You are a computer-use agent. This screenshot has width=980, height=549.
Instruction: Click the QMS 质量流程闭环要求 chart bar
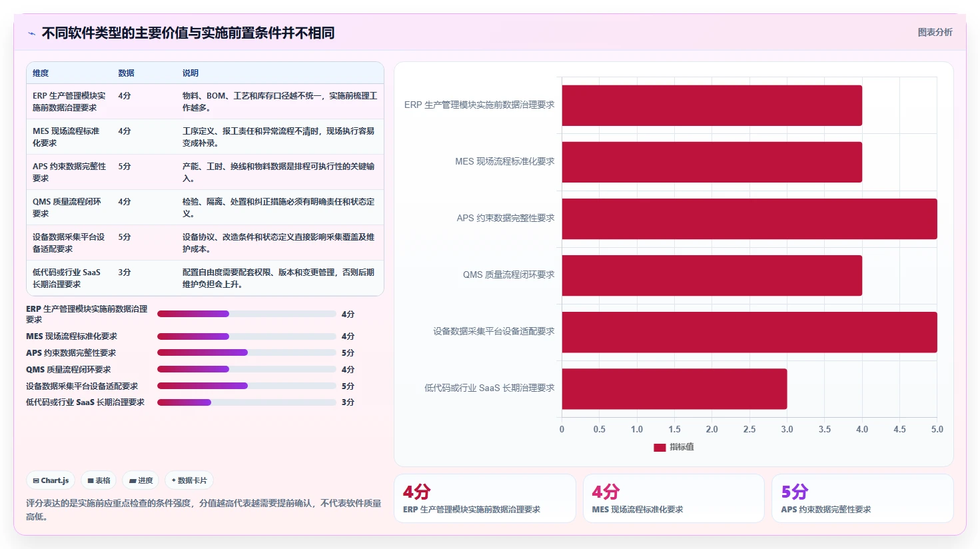pyautogui.click(x=712, y=275)
